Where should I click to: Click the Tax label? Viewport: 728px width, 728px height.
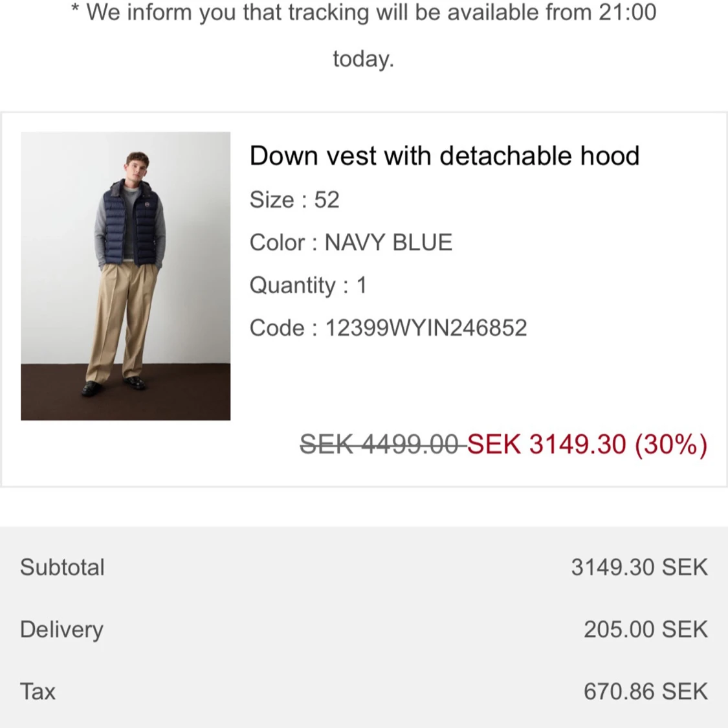coord(38,692)
